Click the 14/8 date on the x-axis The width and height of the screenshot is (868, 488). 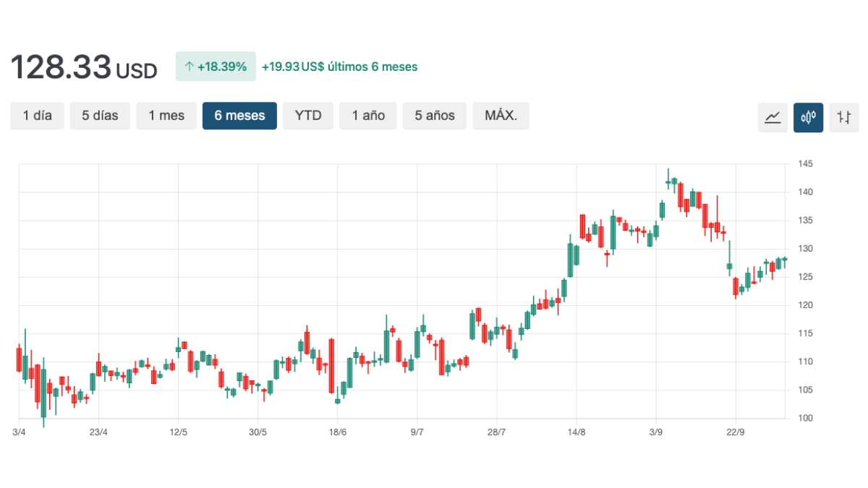pos(576,432)
